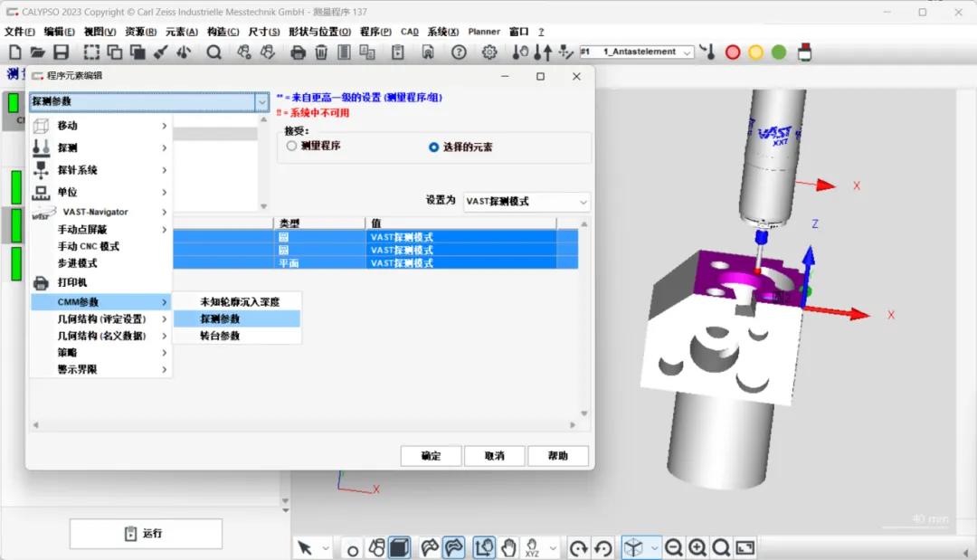The height and width of the screenshot is (560, 977).
Task: Click the 帮助 button in the dialog
Action: point(558,456)
